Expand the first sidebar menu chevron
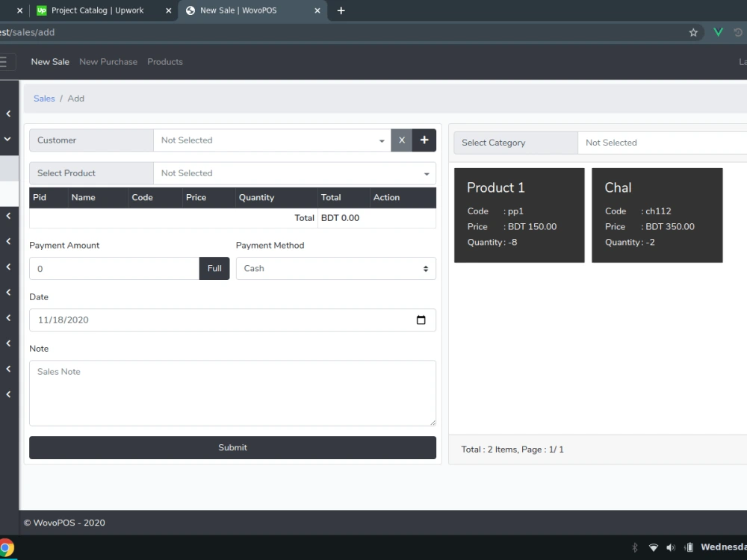The width and height of the screenshot is (747, 560). tap(8, 113)
